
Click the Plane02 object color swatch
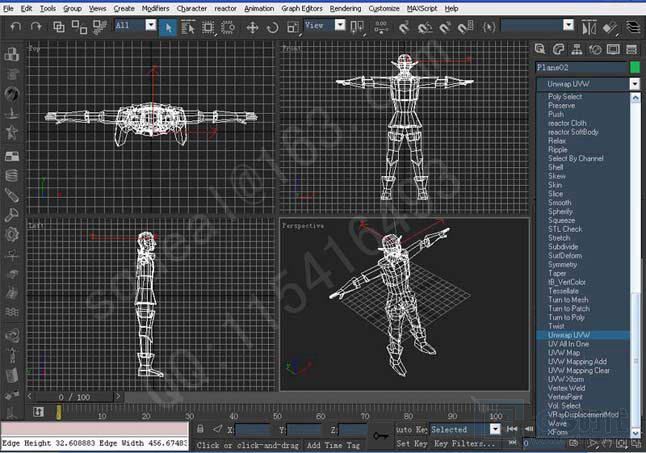[635, 67]
